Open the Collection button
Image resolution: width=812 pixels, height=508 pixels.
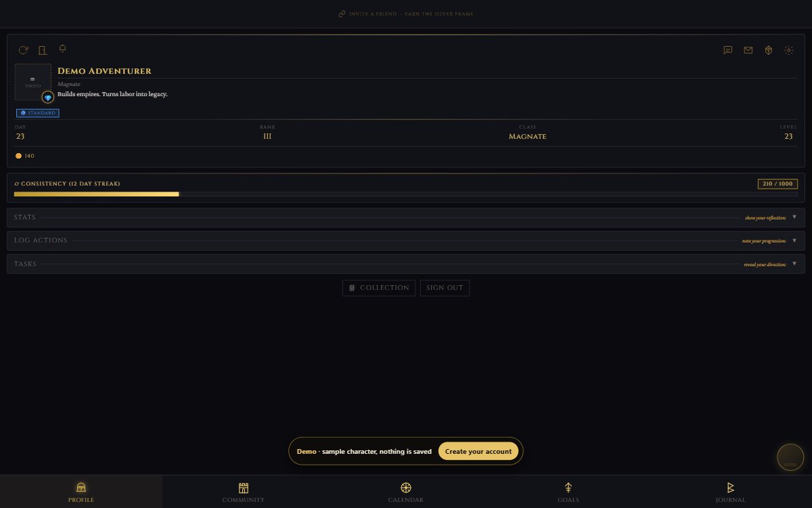(x=379, y=288)
